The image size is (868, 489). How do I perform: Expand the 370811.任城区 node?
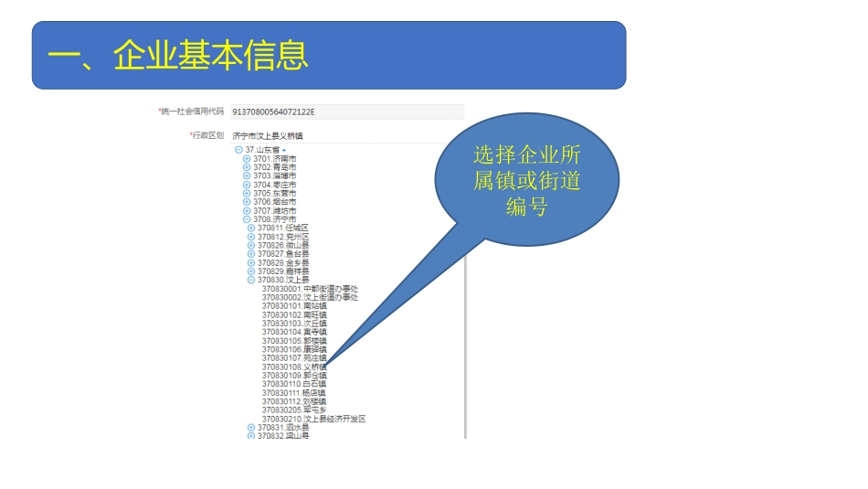(x=251, y=229)
